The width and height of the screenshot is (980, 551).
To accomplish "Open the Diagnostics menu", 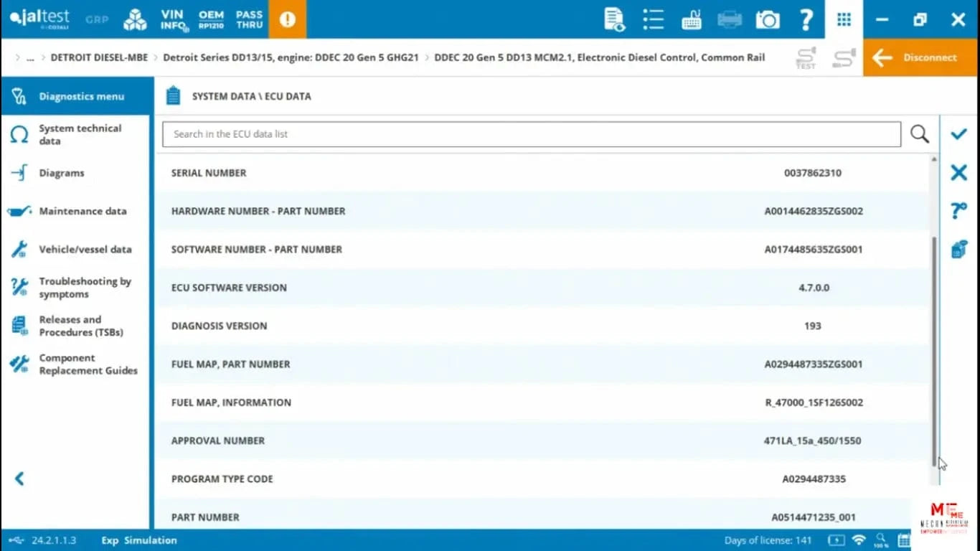I will coord(77,96).
